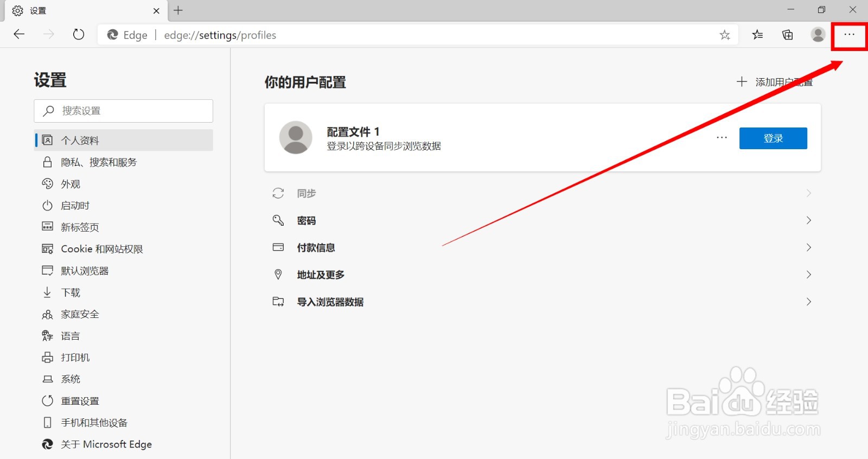Click 添加用户配置 button
The height and width of the screenshot is (459, 868).
pyautogui.click(x=774, y=82)
